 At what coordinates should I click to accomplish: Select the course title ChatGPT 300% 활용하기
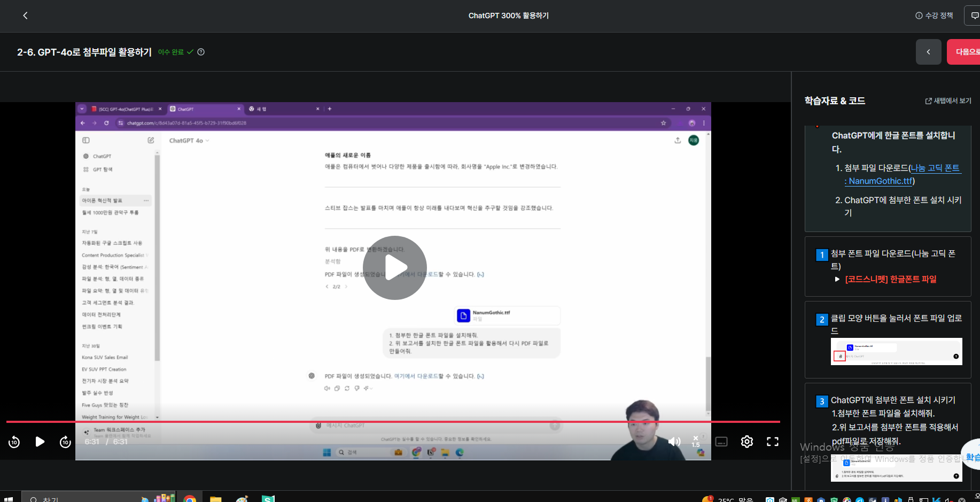(x=508, y=16)
